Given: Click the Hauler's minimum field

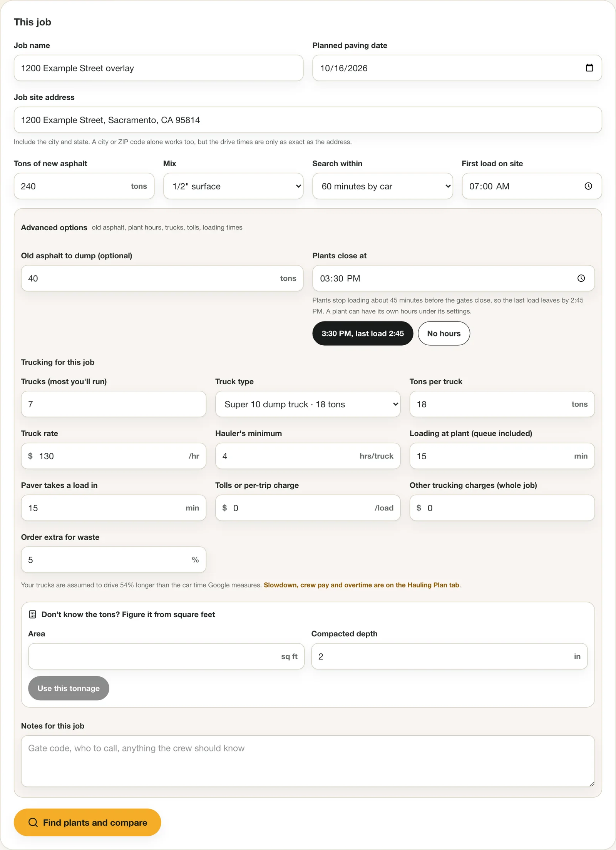Looking at the screenshot, I should click(x=308, y=456).
